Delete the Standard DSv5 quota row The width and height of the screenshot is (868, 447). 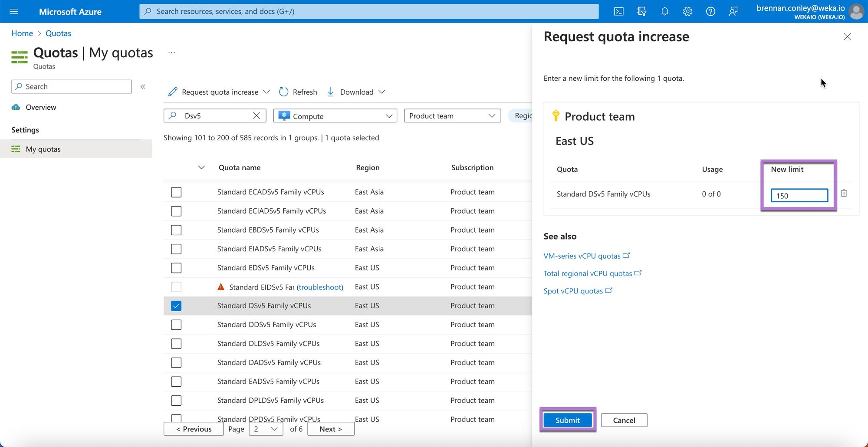click(844, 194)
